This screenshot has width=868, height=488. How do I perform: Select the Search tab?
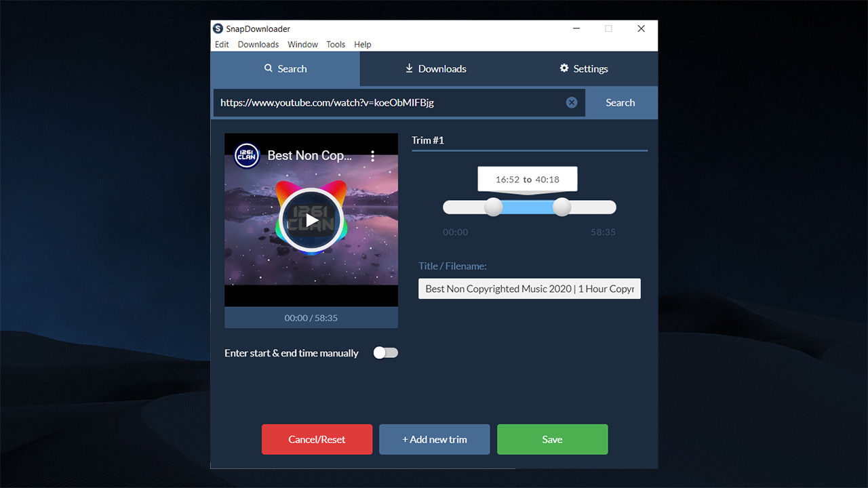pos(285,68)
